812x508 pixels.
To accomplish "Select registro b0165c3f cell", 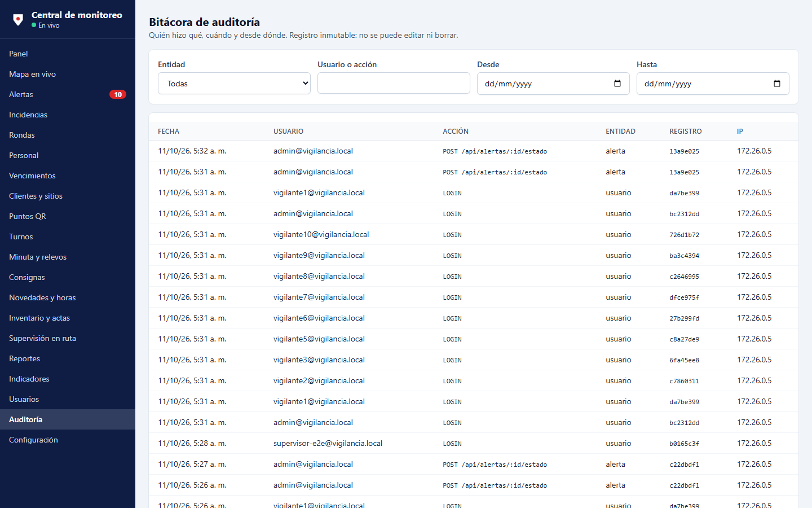I will pos(684,444).
